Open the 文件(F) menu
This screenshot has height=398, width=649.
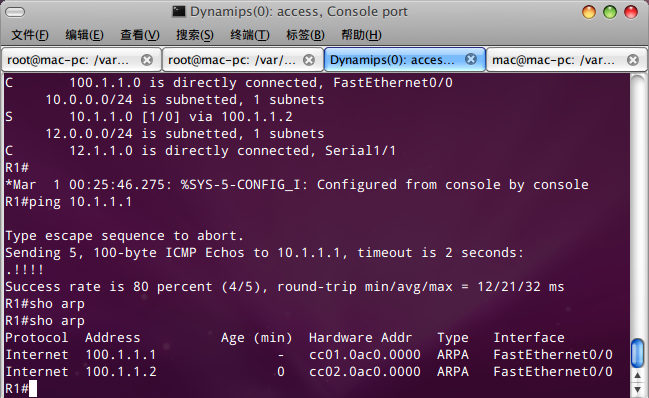[x=30, y=35]
